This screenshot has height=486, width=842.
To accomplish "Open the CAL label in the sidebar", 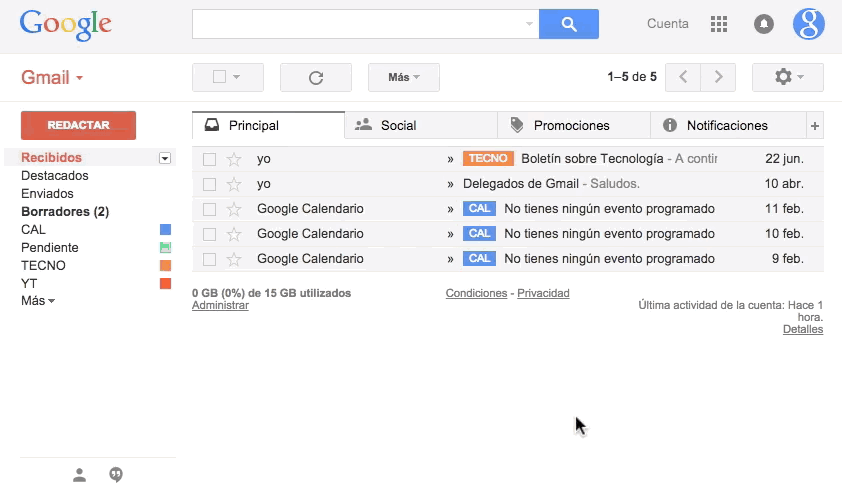I will pos(33,229).
